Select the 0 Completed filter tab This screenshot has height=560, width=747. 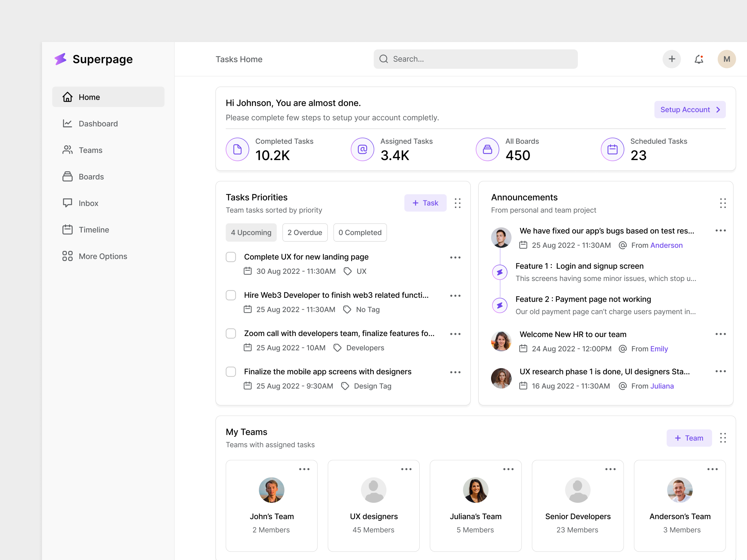click(x=360, y=232)
